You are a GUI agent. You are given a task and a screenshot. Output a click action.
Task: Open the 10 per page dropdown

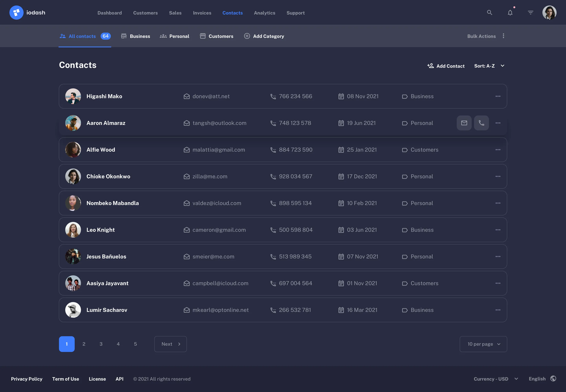pos(483,344)
